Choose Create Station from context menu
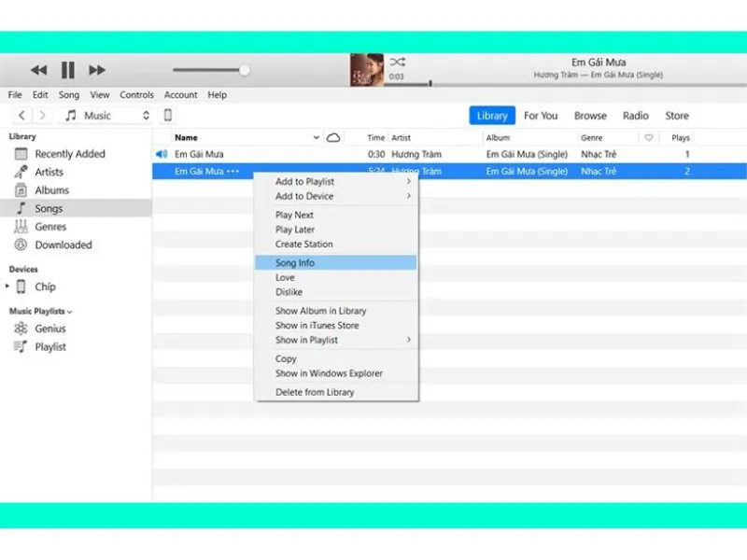 click(x=336, y=244)
